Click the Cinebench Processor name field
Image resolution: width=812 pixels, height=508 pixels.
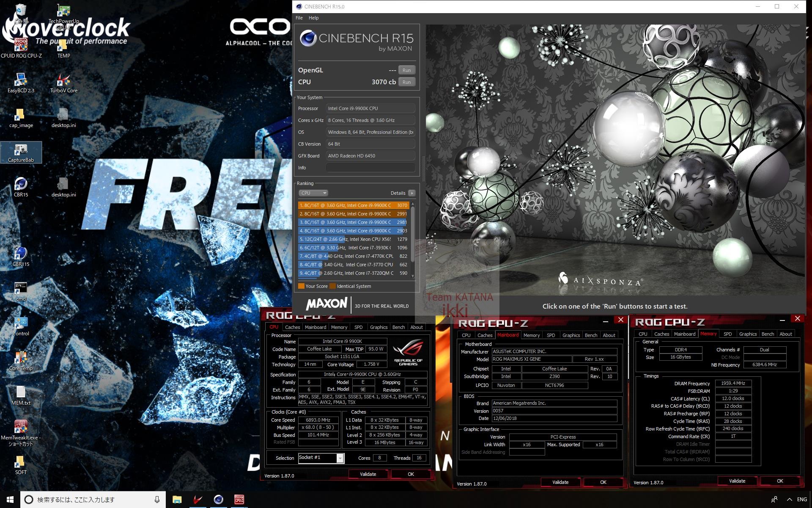(x=370, y=108)
